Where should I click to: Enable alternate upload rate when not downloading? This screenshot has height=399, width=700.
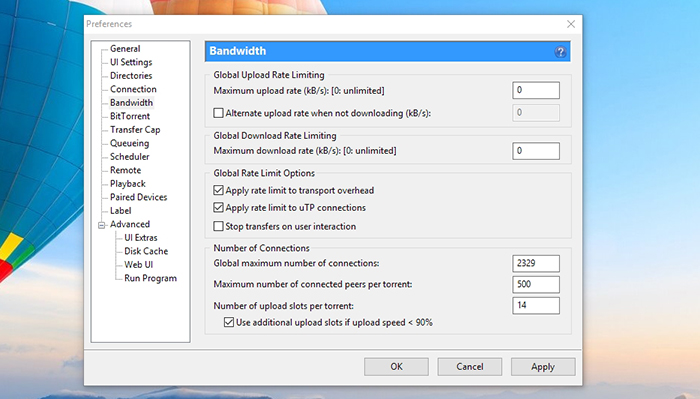click(x=218, y=113)
